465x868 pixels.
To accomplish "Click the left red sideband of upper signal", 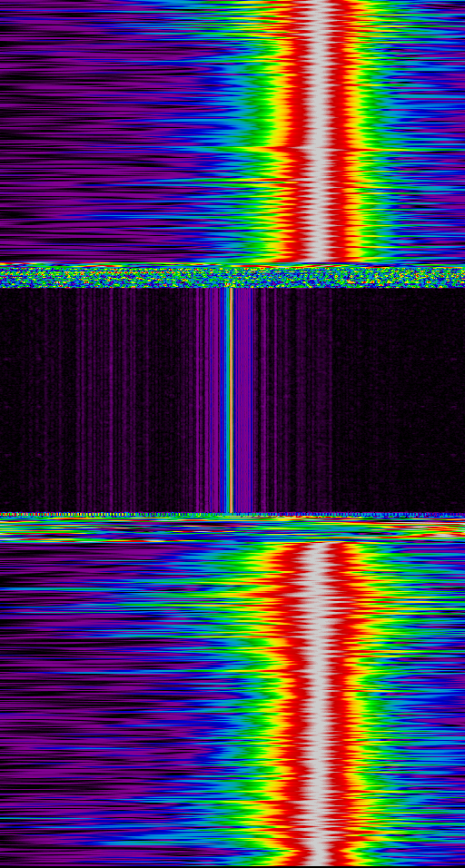I will [x=298, y=133].
